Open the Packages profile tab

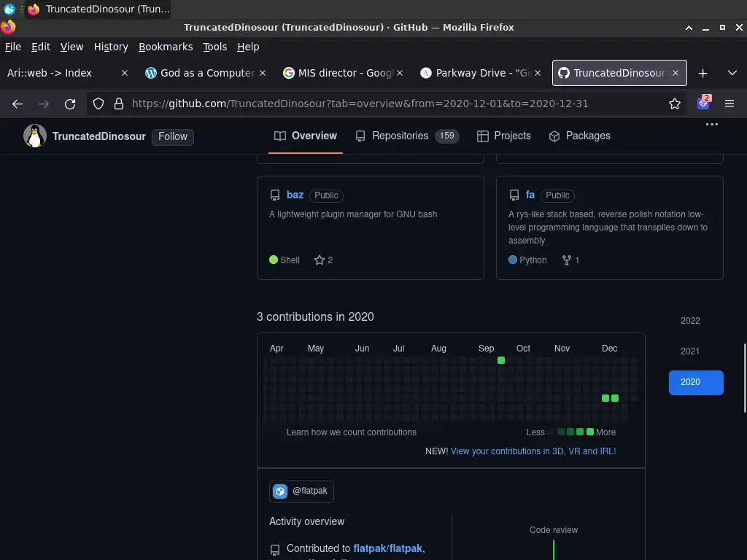coord(579,136)
